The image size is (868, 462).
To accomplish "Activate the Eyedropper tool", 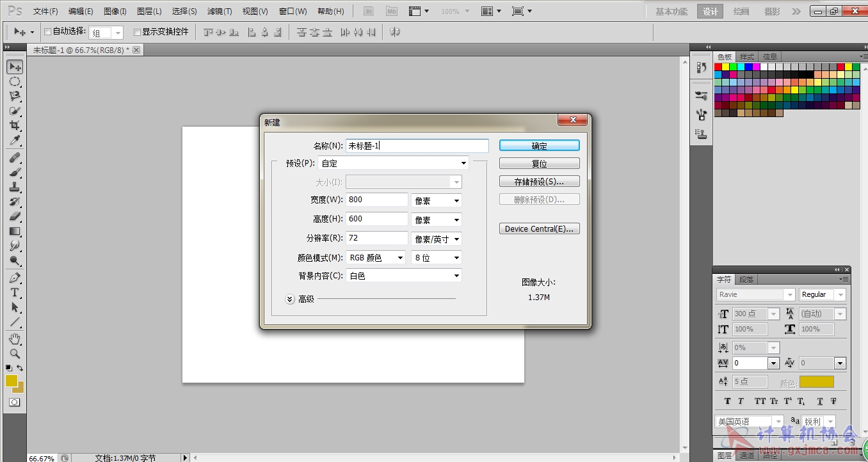I will point(15,141).
